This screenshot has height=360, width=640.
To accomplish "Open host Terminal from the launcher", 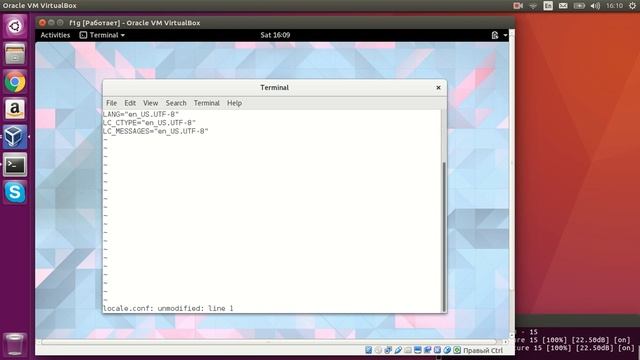I will (x=15, y=164).
